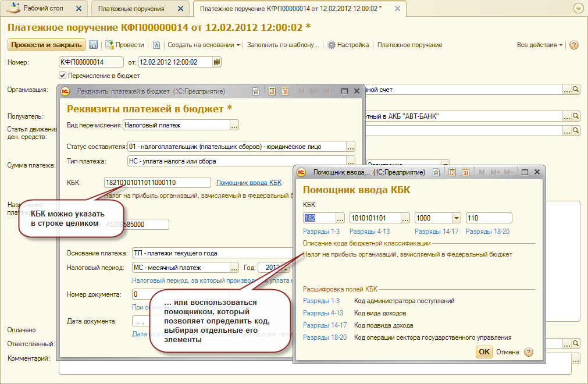Click the Разряды 18-20 link under KBK fields
The width and height of the screenshot is (588, 384).
487,232
